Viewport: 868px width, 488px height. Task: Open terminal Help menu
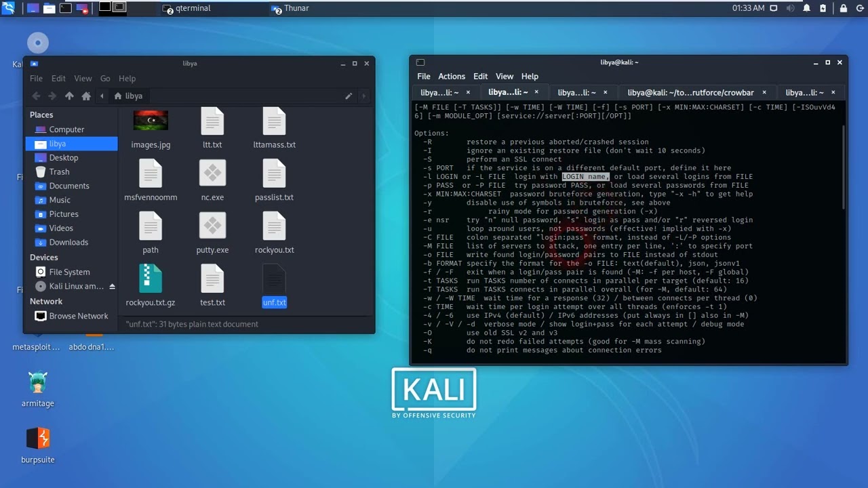530,77
